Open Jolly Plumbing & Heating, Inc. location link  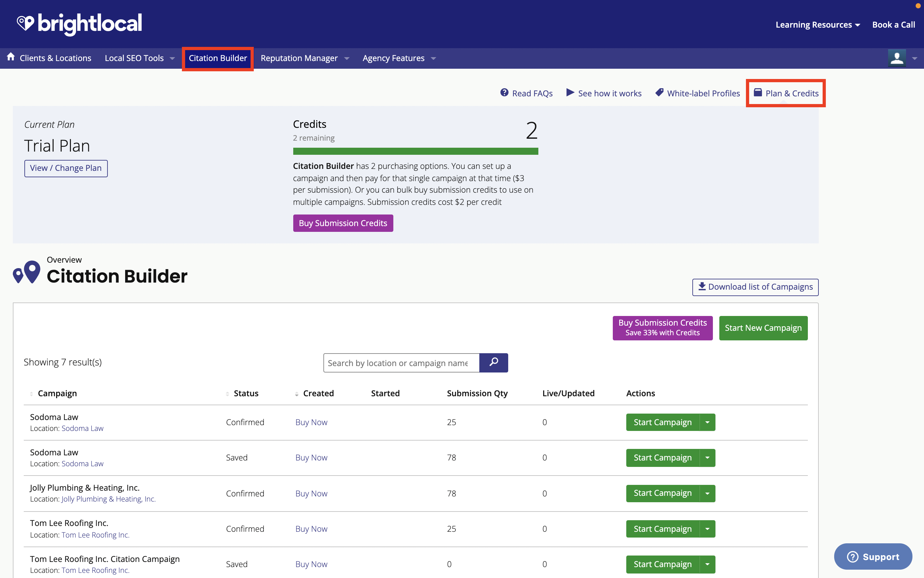pyautogui.click(x=108, y=499)
